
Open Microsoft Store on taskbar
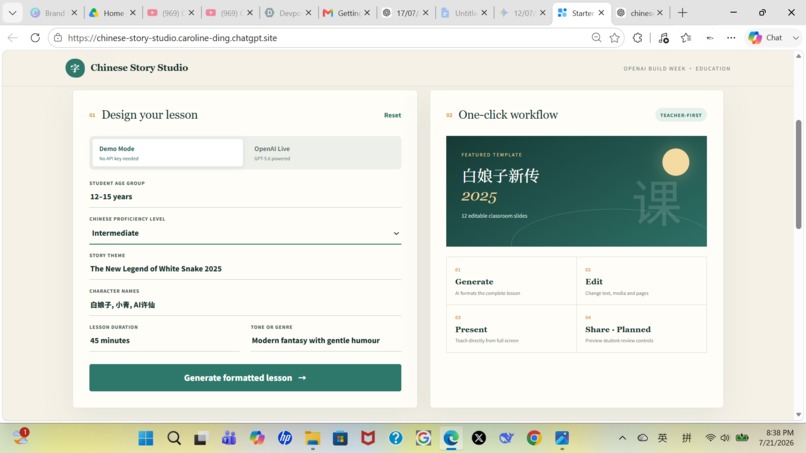click(x=340, y=438)
